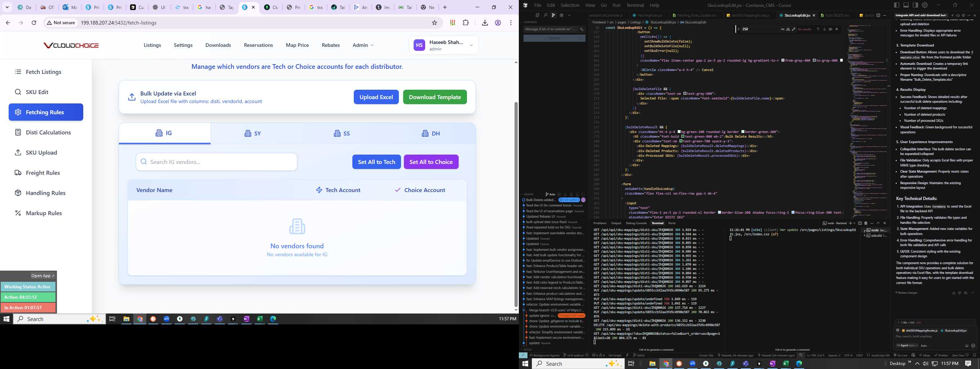Toggle Match Case in find widget
The image size is (980, 369).
(x=783, y=29)
